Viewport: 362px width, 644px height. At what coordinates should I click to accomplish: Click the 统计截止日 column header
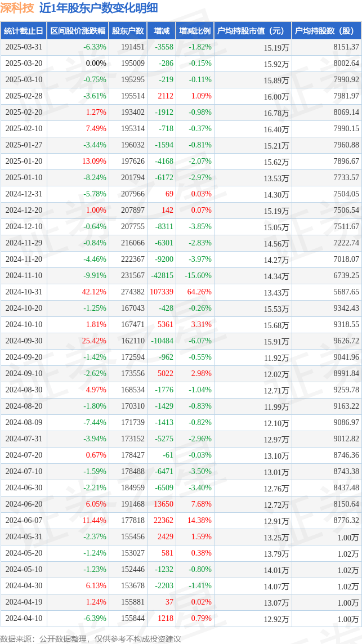[24, 30]
